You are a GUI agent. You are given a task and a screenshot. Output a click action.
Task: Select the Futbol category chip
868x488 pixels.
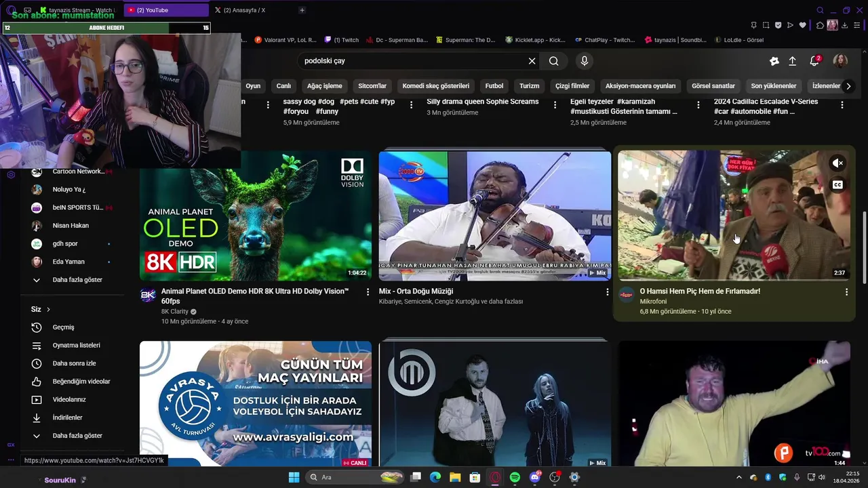[494, 86]
